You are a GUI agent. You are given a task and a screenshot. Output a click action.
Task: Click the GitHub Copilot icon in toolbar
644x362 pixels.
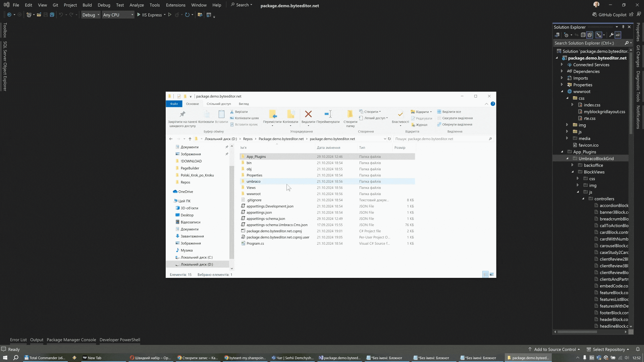click(594, 14)
